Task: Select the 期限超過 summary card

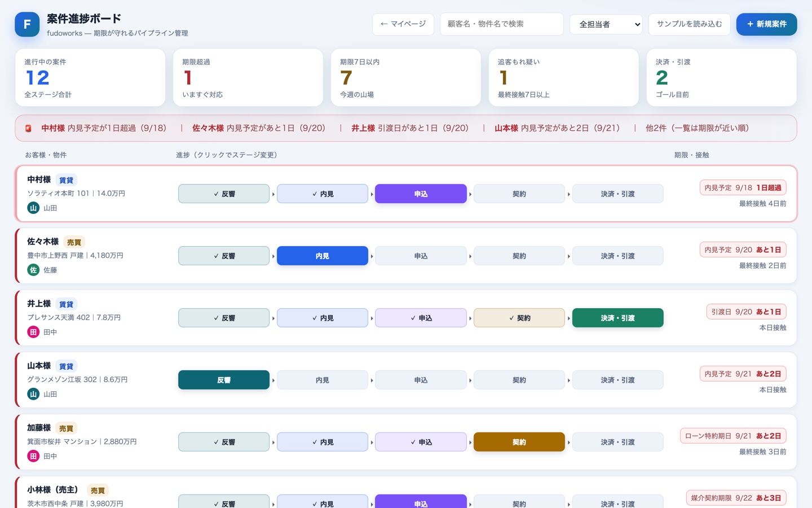Action: pyautogui.click(x=248, y=77)
